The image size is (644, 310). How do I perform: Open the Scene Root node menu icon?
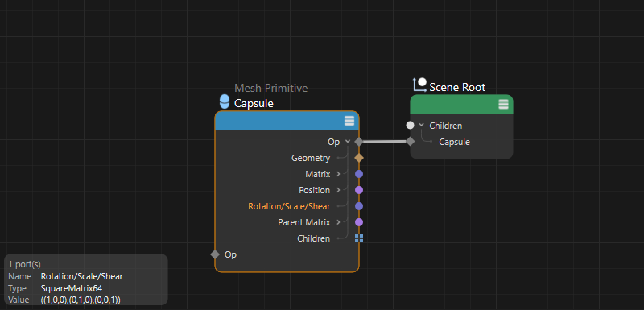[503, 105]
